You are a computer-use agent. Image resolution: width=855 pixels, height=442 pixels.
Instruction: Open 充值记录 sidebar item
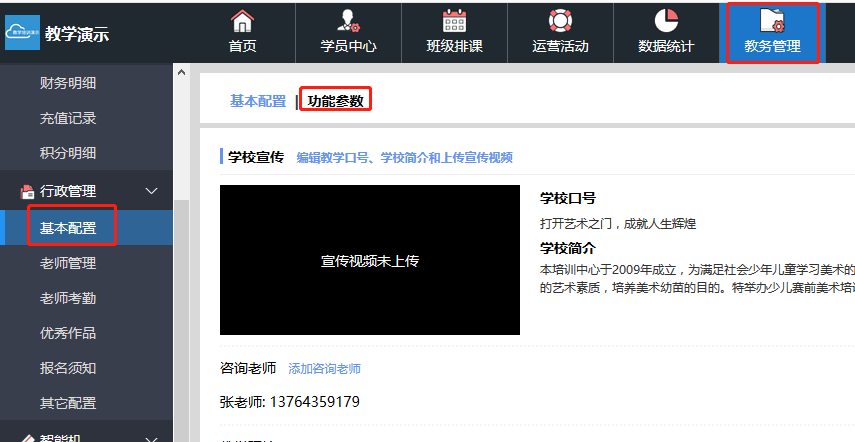coord(68,118)
